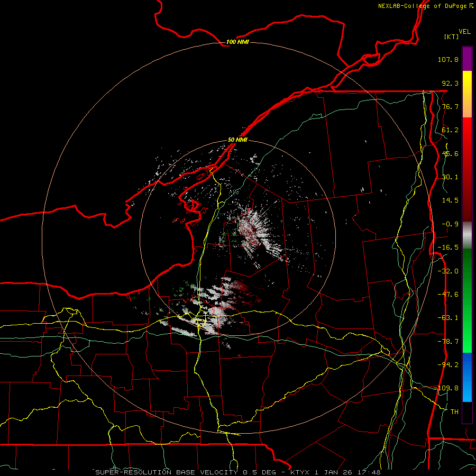Screen dimensions: 476x476
Task: Pick the blue segment of the velocity color bar
Action: point(467,377)
